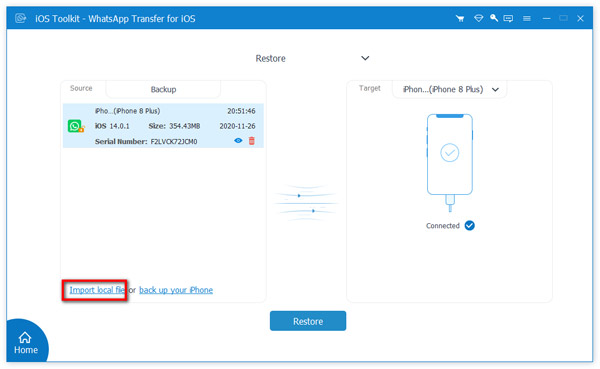Click the connected phone illustration

pos(450,163)
